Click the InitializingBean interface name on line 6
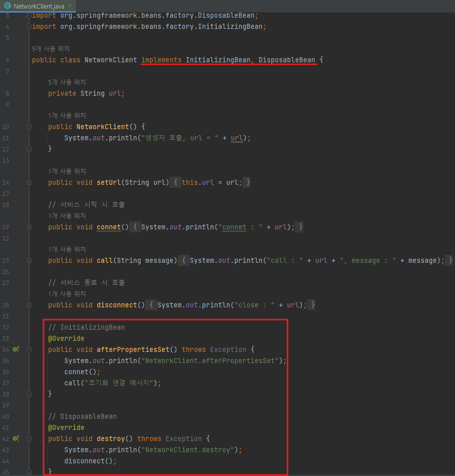This screenshot has width=455, height=476. point(218,60)
